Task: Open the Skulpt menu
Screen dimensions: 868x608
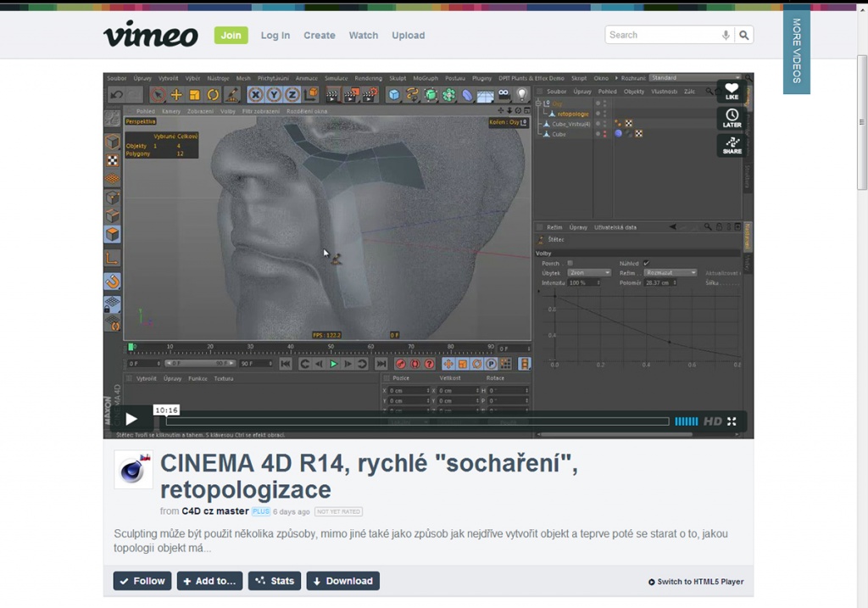Action: [x=398, y=78]
